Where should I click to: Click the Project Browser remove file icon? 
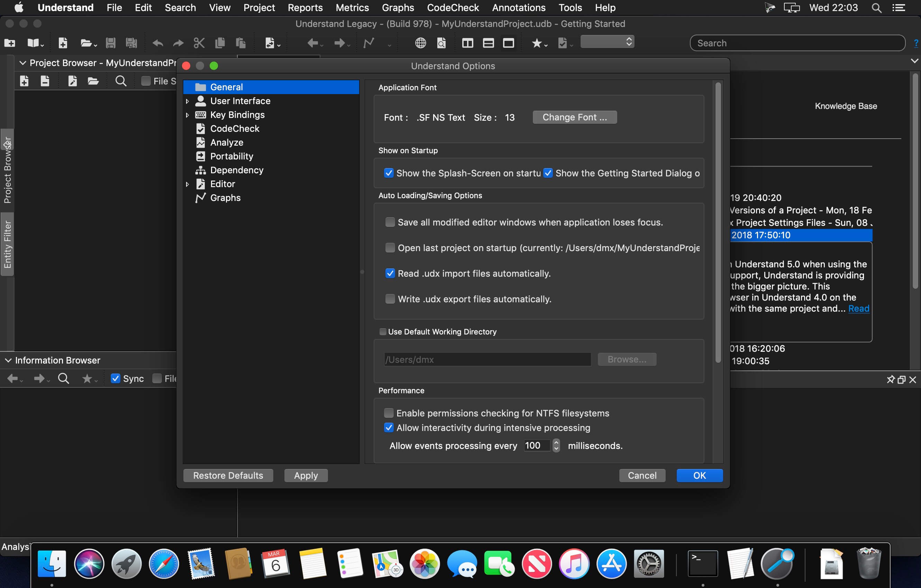tap(45, 81)
